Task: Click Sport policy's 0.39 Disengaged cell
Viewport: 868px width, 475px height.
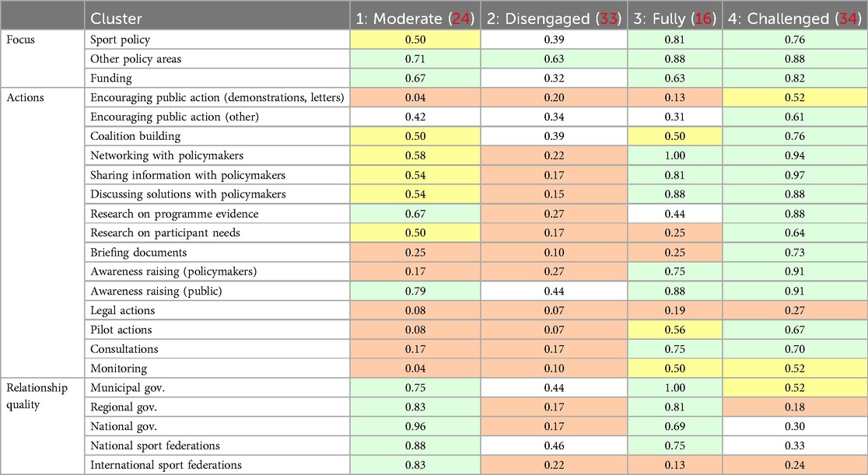Action: tap(554, 40)
